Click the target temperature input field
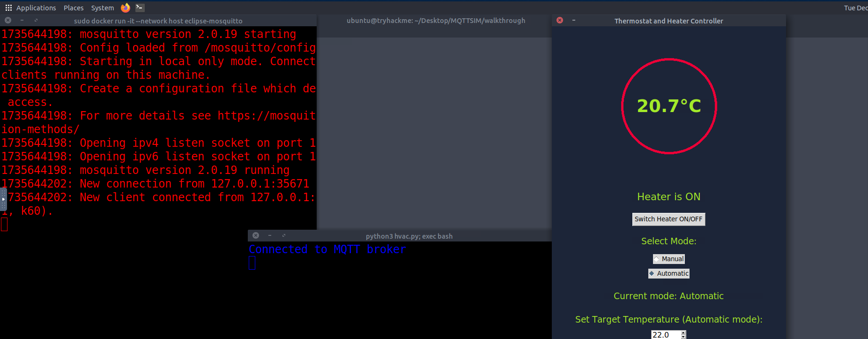Screen dimensions: 868x339 (665, 335)
